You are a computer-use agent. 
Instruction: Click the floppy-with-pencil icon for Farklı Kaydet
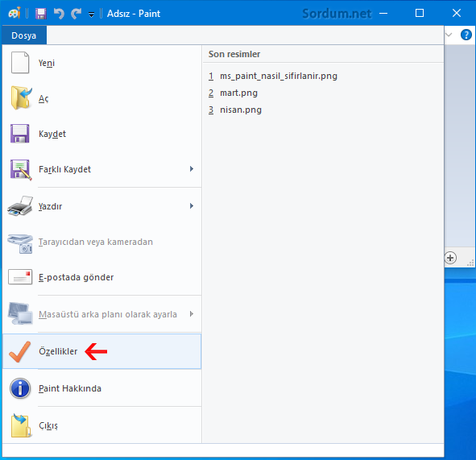tap(21, 169)
